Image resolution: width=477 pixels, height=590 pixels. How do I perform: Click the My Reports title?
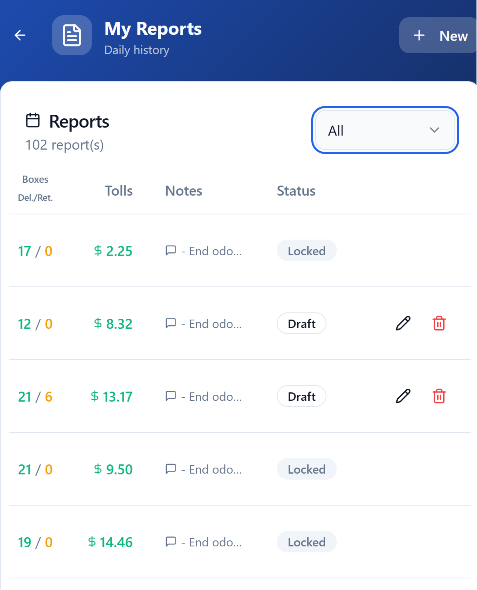[153, 29]
